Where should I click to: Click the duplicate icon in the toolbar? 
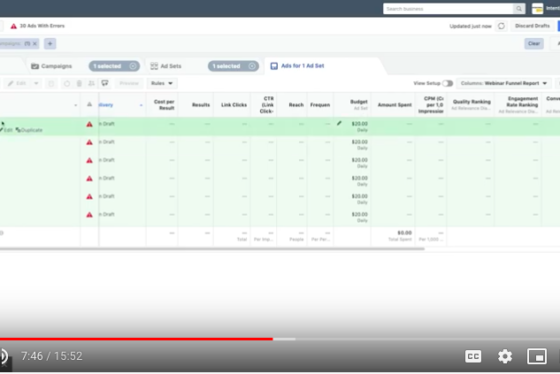point(51,83)
